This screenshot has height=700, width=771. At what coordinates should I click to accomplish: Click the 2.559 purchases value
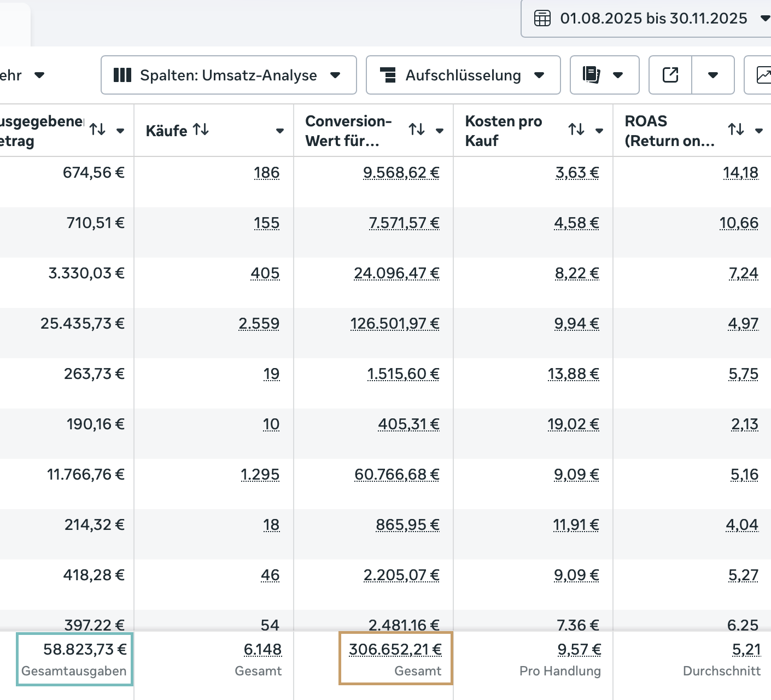point(259,324)
